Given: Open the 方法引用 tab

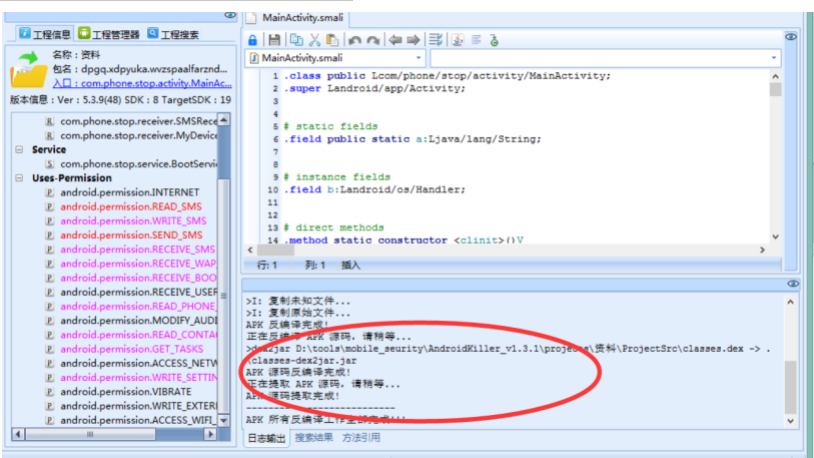Looking at the screenshot, I should (x=361, y=438).
